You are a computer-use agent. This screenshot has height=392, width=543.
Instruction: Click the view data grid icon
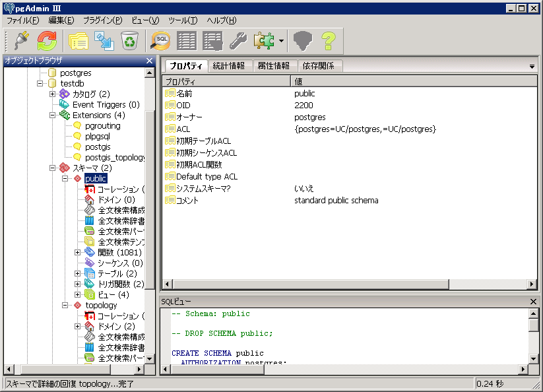click(x=187, y=41)
